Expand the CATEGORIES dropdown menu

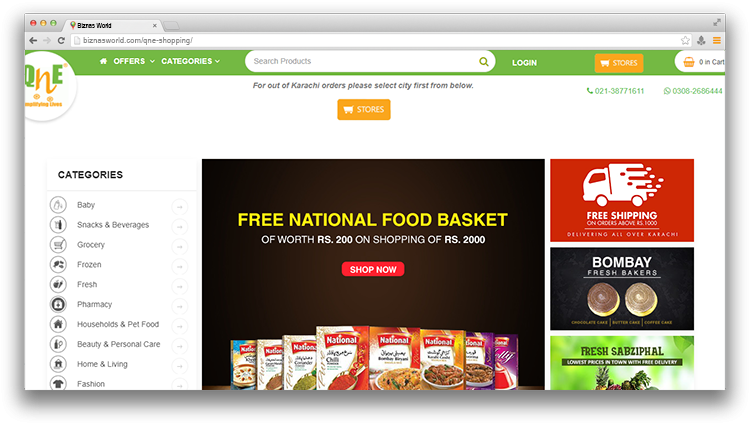coord(190,61)
